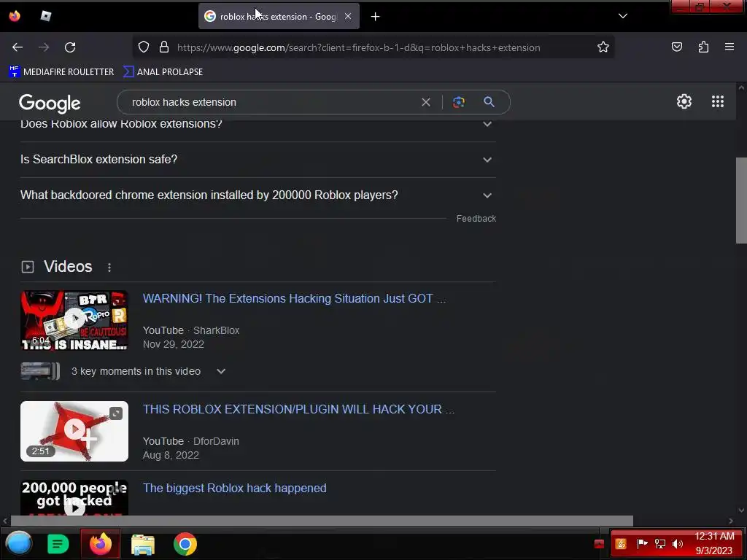
Task: Click the magnifier search button
Action: pos(489,102)
